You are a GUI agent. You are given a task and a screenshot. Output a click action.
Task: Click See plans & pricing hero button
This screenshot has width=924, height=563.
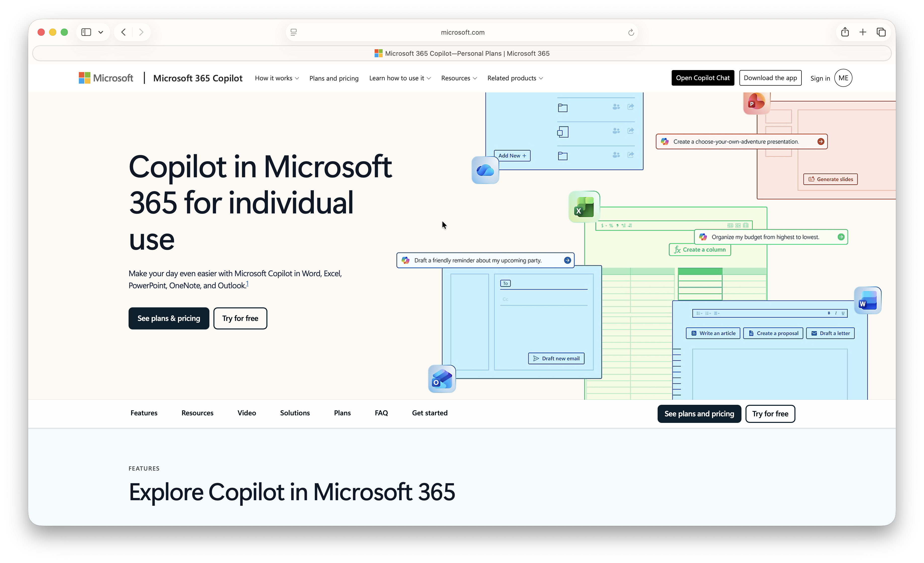169,318
